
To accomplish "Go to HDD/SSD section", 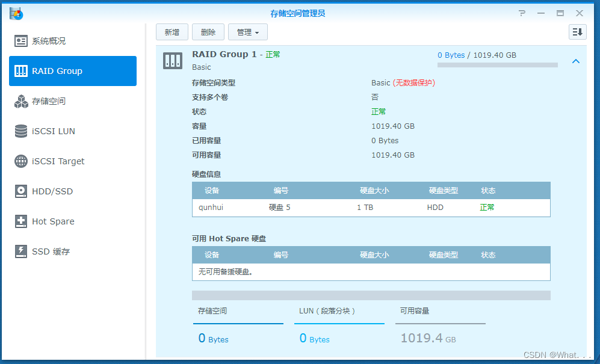I will tap(73, 191).
